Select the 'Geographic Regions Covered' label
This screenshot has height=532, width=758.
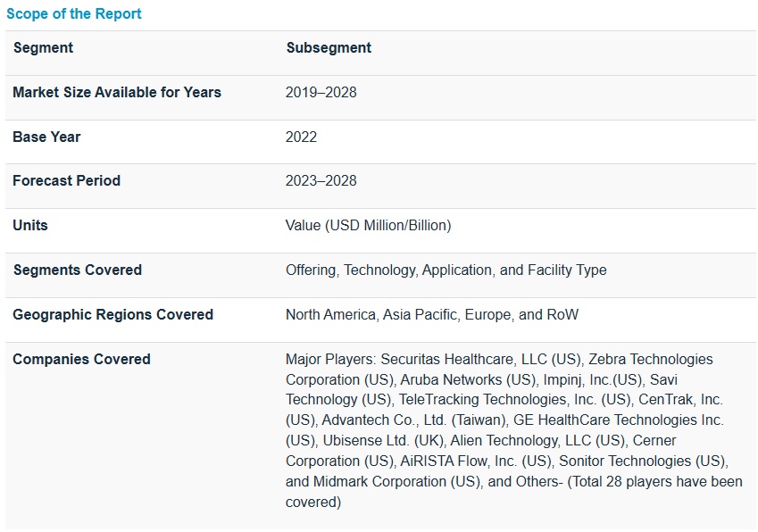(112, 314)
